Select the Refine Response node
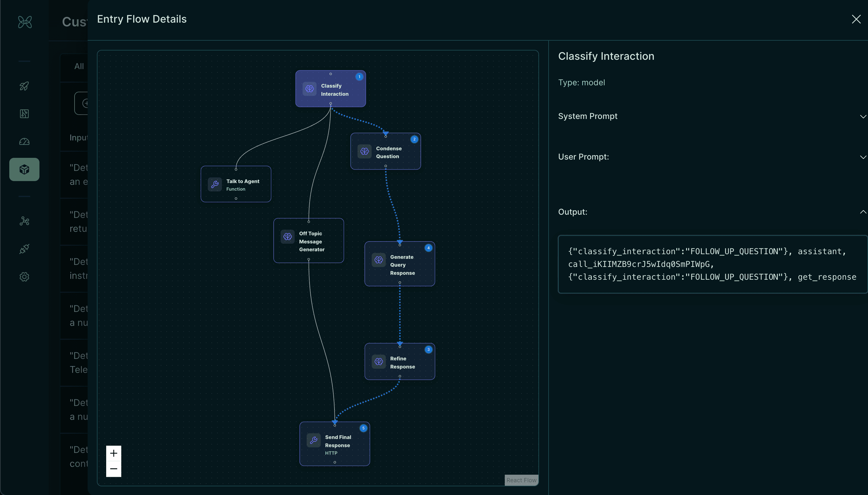The height and width of the screenshot is (495, 868). [x=399, y=362]
